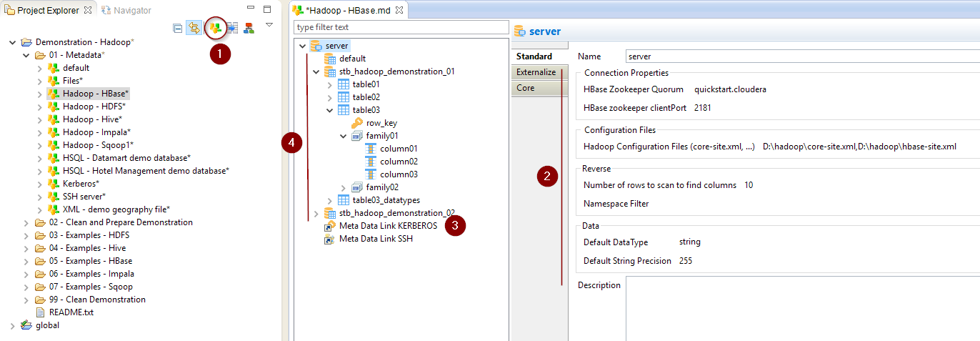Select the HSQL - Hotel Management demo database row

click(139, 171)
